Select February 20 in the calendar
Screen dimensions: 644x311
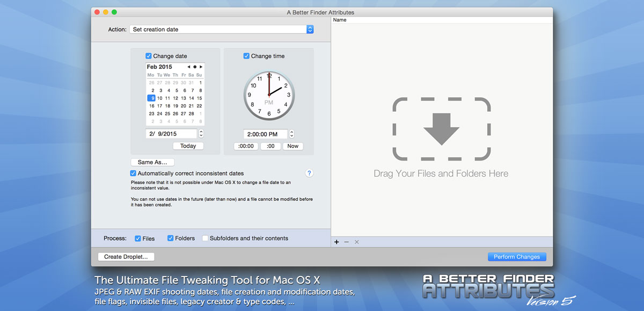click(184, 106)
